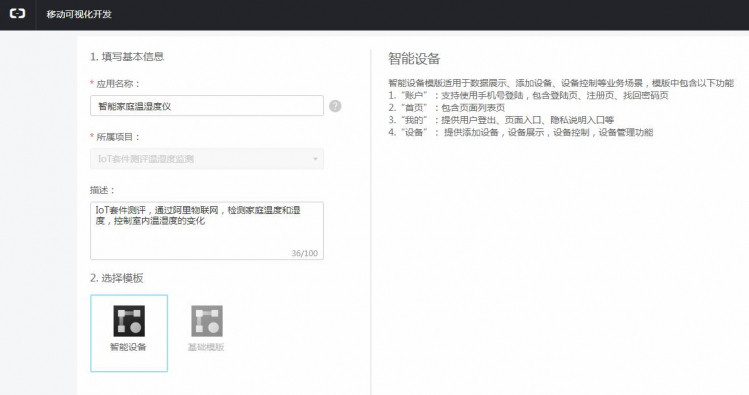The image size is (749, 395).
Task: Click the 应用名称 field label
Action: click(118, 84)
